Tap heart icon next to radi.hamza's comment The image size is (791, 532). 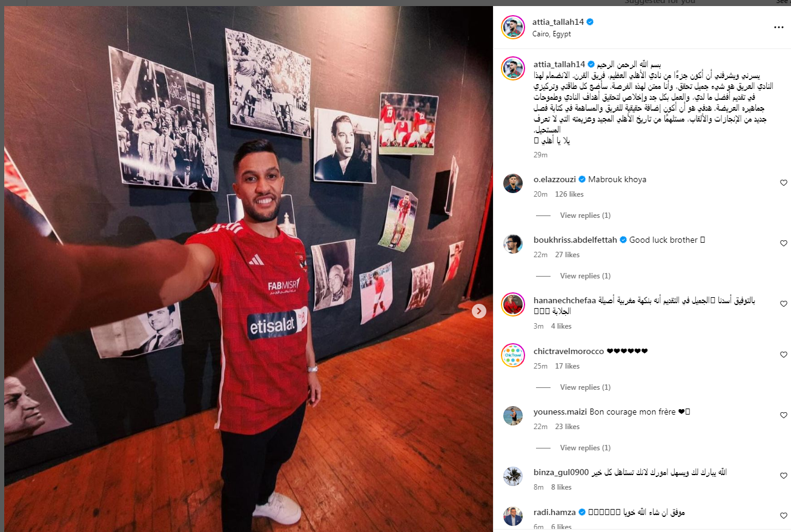pyautogui.click(x=783, y=516)
